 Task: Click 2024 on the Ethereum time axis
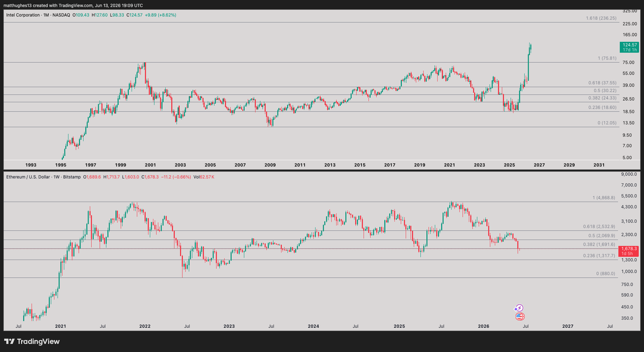click(314, 326)
